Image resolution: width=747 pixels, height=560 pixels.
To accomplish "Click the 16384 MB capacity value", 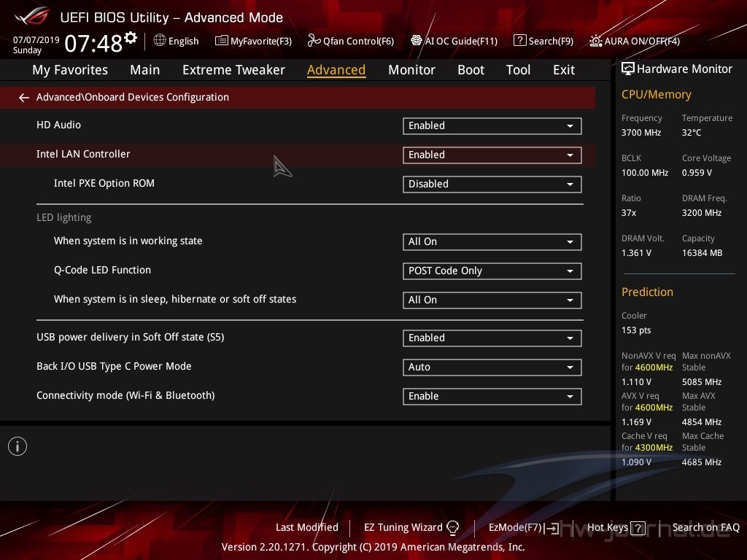I will click(x=703, y=253).
